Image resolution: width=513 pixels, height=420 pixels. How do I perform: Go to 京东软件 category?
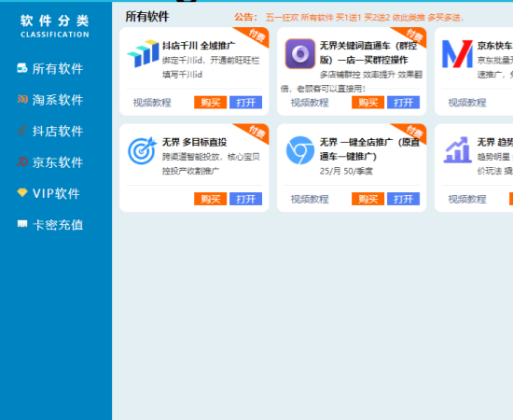(58, 162)
